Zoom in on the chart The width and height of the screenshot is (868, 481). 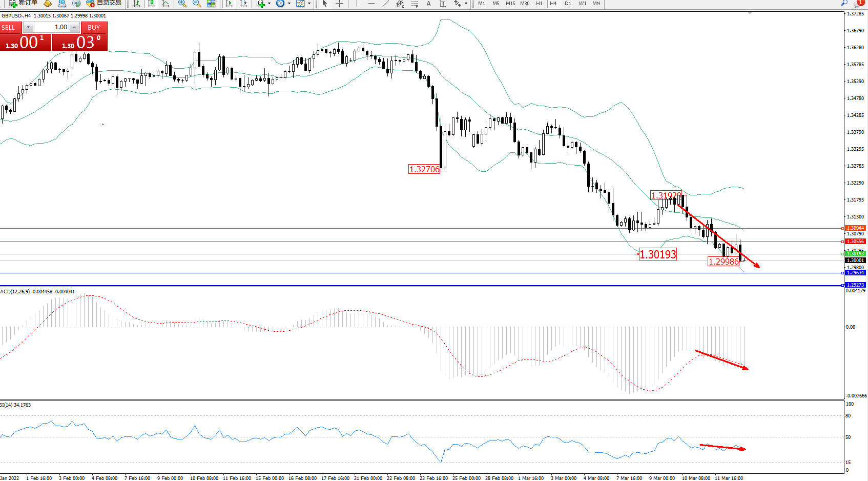pyautogui.click(x=182, y=4)
